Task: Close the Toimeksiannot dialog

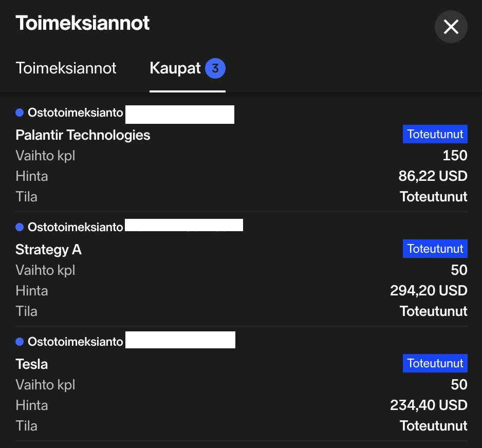Action: pyautogui.click(x=451, y=27)
